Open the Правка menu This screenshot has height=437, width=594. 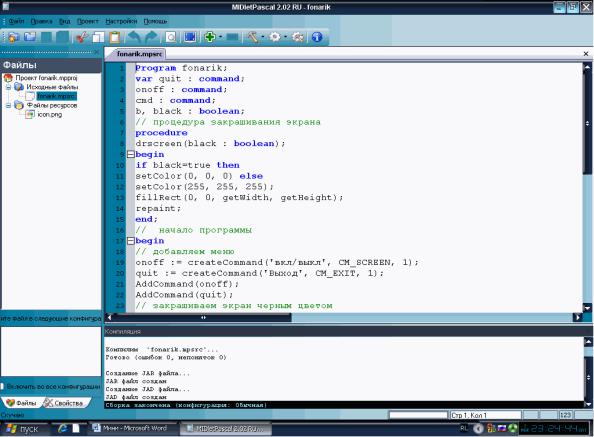[x=41, y=21]
